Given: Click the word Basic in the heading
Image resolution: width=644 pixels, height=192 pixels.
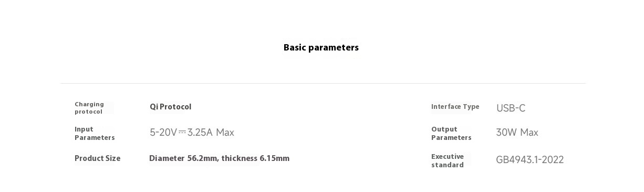Looking at the screenshot, I should pyautogui.click(x=295, y=47).
